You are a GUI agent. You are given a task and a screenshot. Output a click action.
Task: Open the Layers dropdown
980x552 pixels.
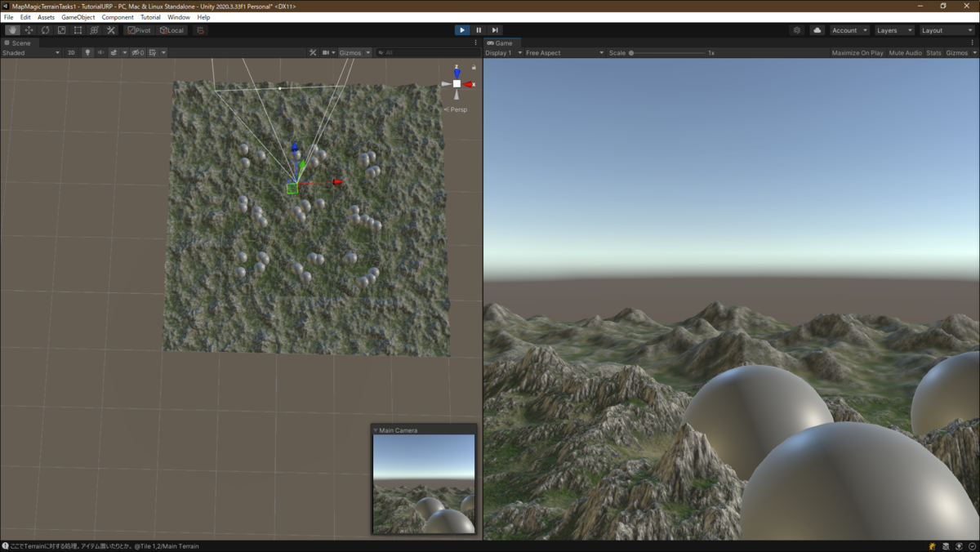(893, 30)
